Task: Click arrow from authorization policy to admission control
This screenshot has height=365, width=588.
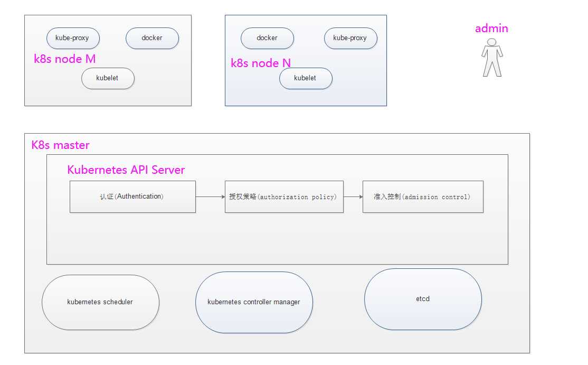Action: 353,196
